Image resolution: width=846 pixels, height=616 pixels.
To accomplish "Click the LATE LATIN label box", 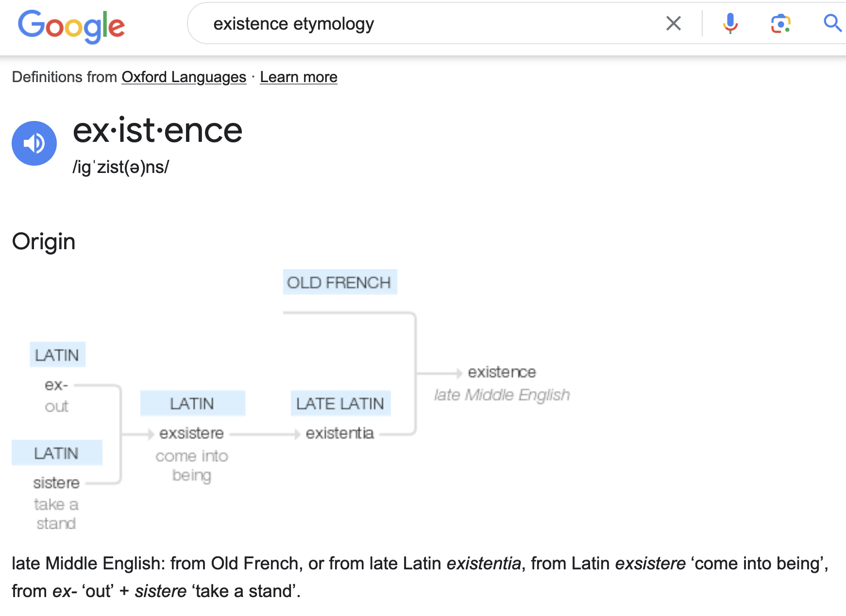I will coord(340,403).
